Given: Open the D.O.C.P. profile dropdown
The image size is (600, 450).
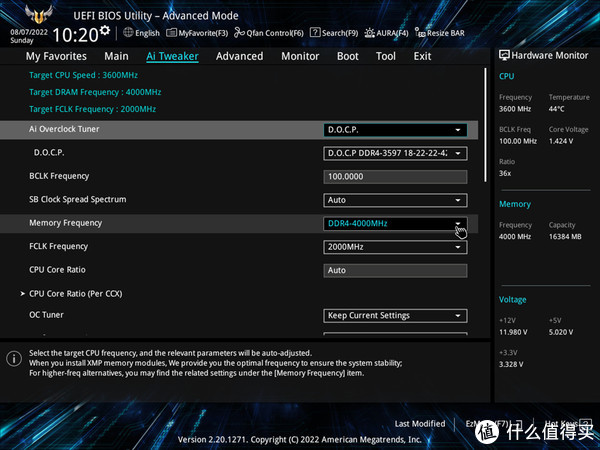Looking at the screenshot, I should click(x=395, y=153).
